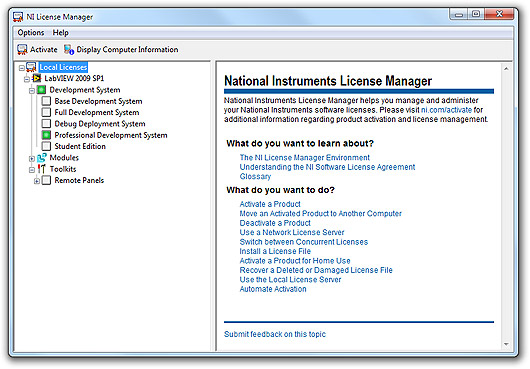Click the Activate toolbar label
530x369 pixels.
[x=44, y=50]
